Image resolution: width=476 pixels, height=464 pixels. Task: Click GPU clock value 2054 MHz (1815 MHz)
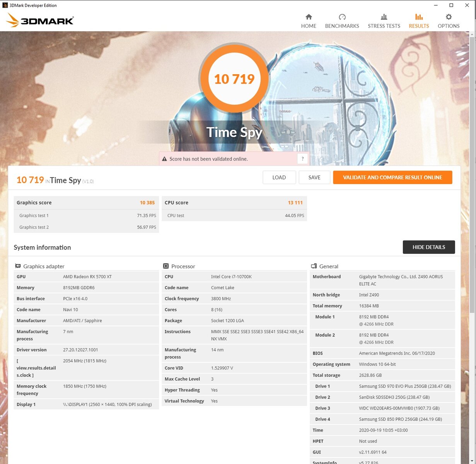(x=85, y=361)
